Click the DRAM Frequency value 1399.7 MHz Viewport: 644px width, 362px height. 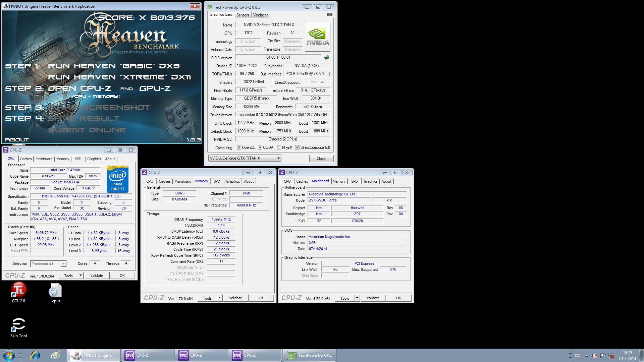[221, 220]
